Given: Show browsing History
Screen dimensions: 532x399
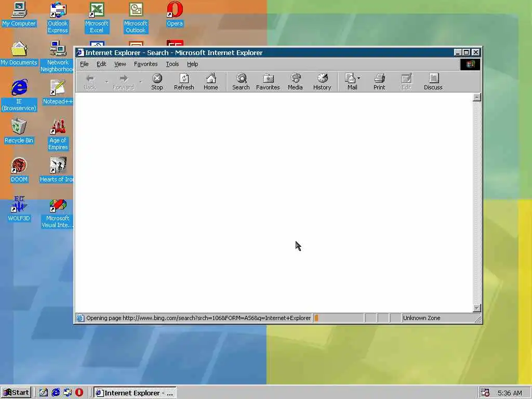Looking at the screenshot, I should 322,82.
